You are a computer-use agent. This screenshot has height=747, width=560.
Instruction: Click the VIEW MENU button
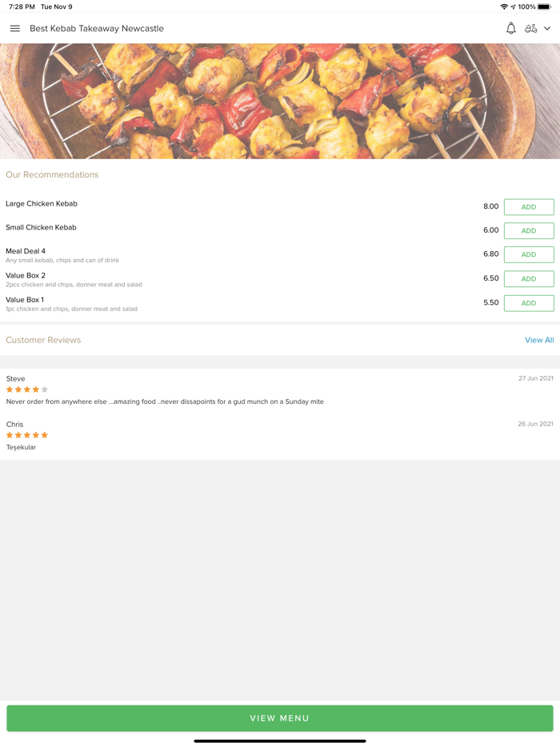pyautogui.click(x=280, y=717)
